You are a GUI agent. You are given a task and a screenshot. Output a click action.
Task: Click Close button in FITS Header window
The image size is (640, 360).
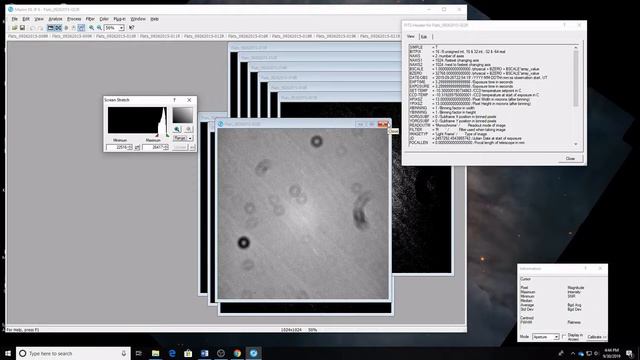[x=570, y=158]
